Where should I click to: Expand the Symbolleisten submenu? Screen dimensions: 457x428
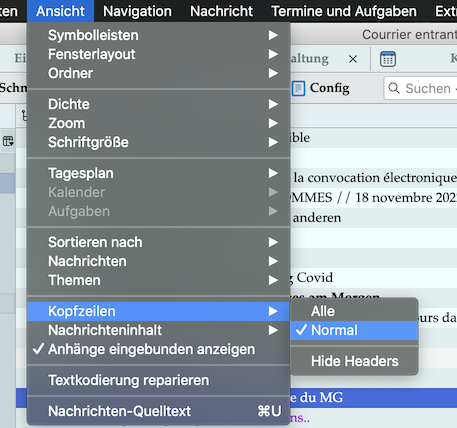point(158,35)
